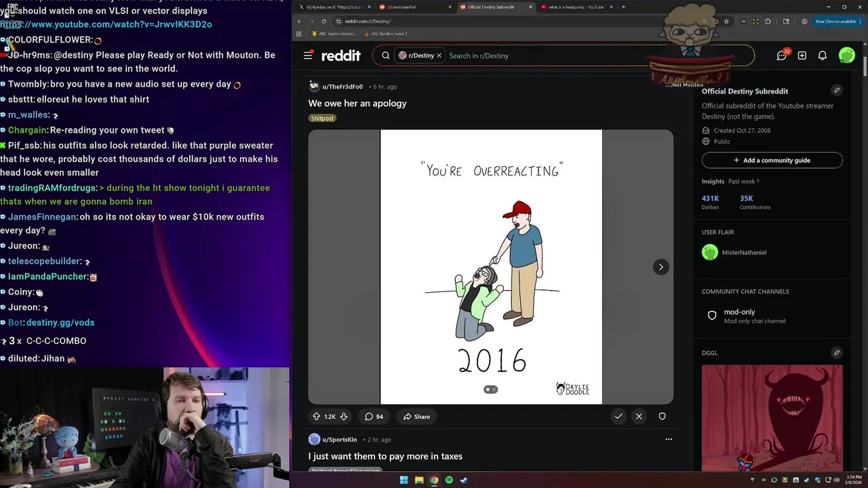Open the DGGL widget artwork
This screenshot has height=488, width=868.
[x=772, y=418]
